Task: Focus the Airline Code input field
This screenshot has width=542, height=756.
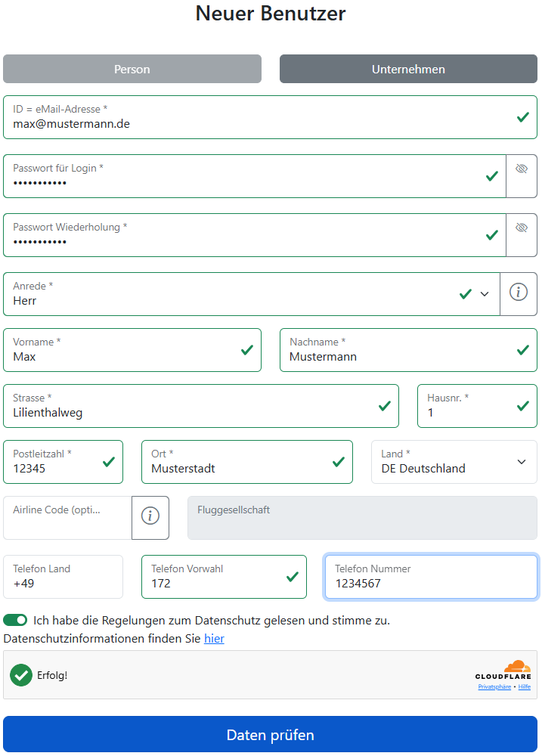Action: (x=68, y=518)
